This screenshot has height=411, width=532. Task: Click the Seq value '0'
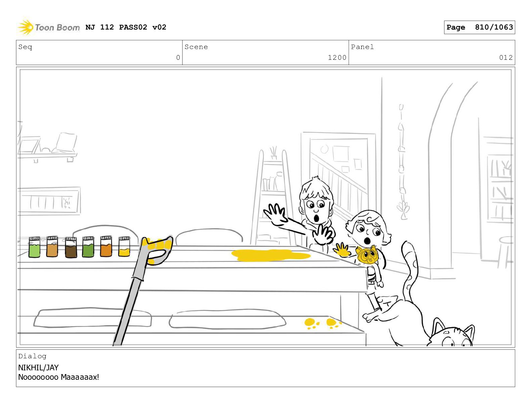tap(178, 58)
